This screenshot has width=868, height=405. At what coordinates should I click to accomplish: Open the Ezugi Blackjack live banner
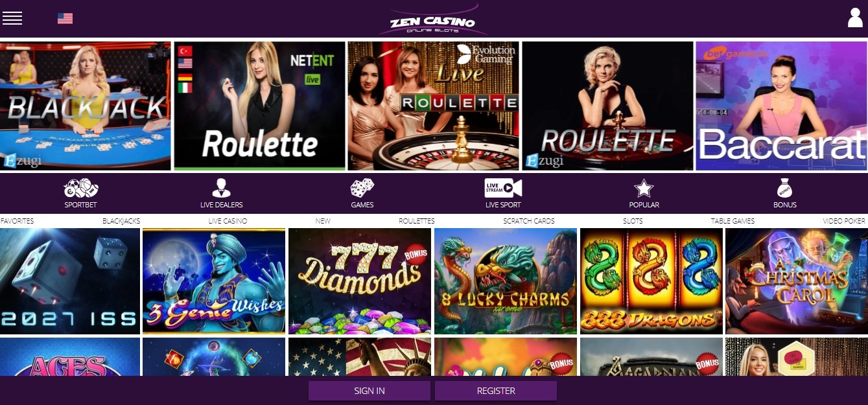coord(86,106)
